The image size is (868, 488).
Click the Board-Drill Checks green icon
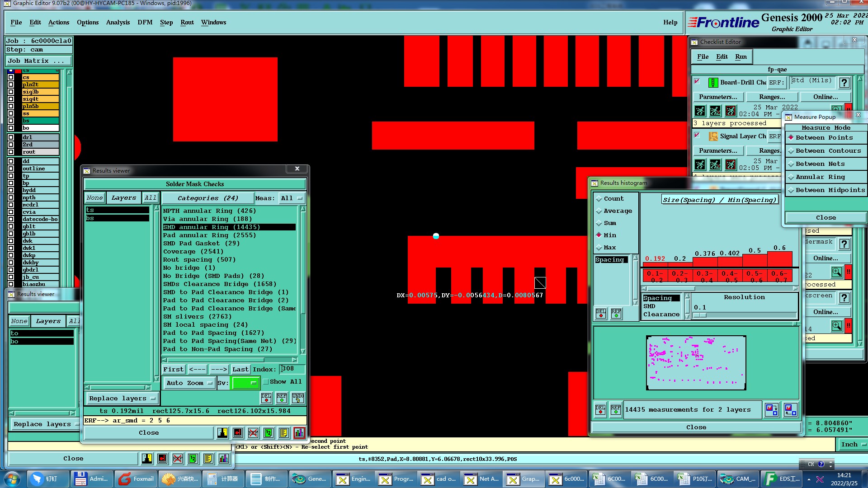[713, 82]
